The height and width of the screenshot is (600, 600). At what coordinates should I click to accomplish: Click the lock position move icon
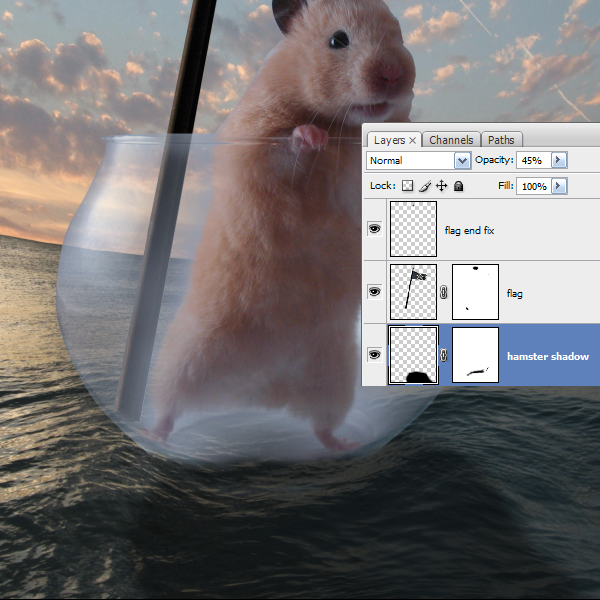coord(441,186)
